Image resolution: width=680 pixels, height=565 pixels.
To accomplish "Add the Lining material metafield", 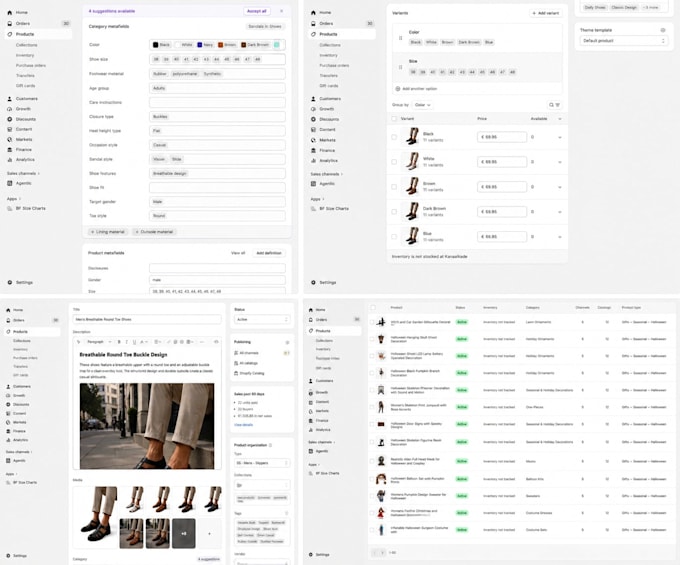I will click(x=108, y=232).
